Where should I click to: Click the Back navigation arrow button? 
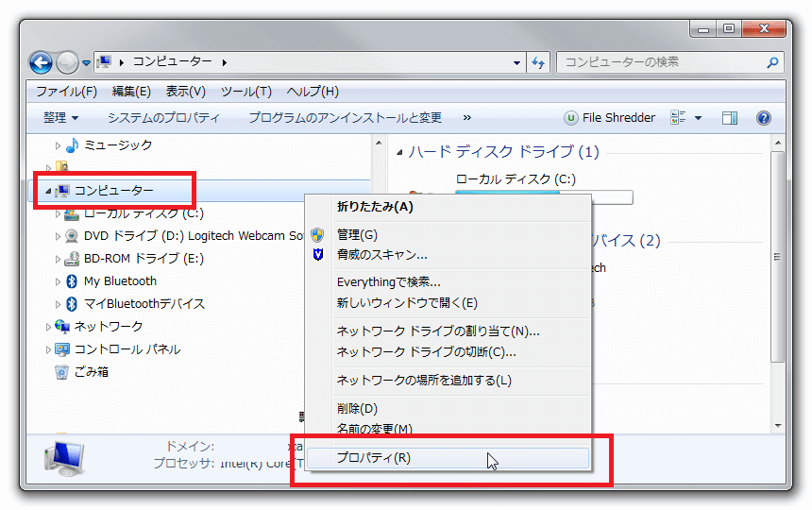[42, 63]
